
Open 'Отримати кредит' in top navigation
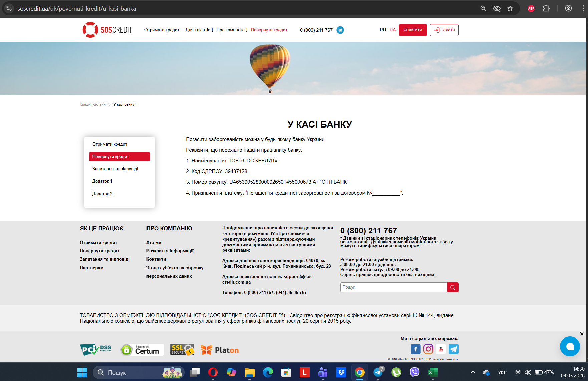[x=162, y=30]
